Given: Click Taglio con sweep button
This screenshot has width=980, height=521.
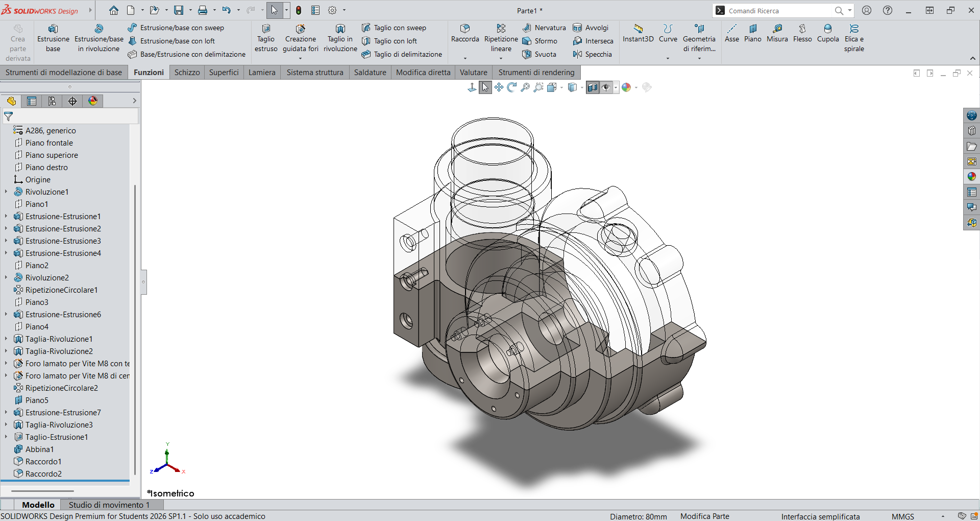Looking at the screenshot, I should (394, 28).
